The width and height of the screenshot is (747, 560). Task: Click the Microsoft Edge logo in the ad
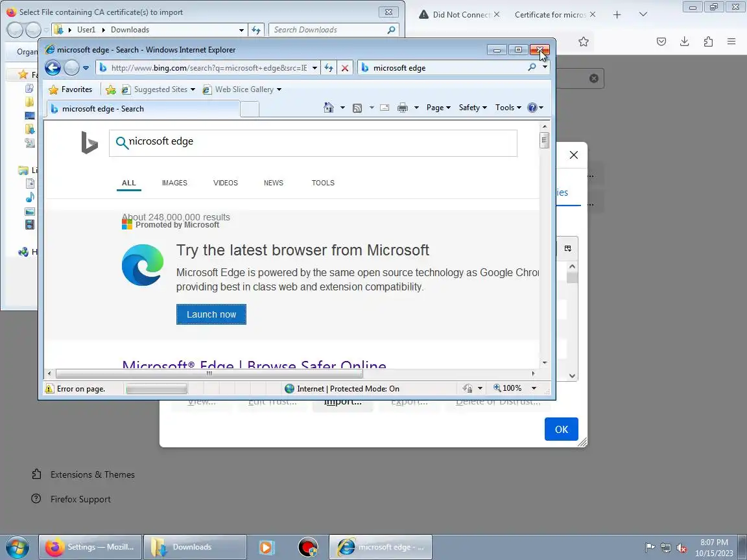coord(143,264)
